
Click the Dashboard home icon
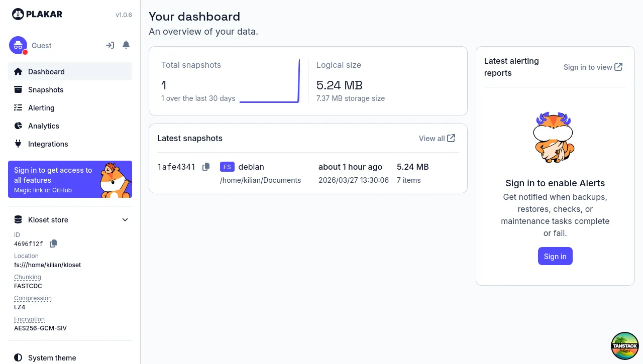18,71
